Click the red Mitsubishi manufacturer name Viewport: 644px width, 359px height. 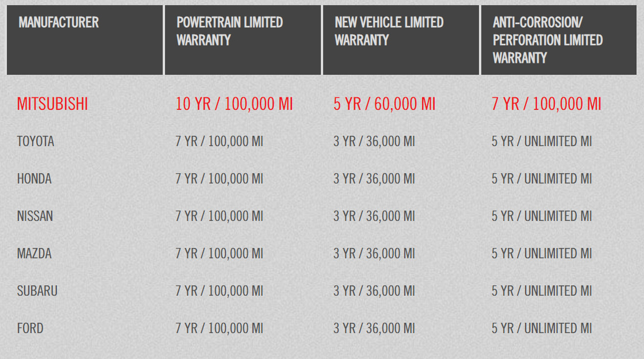(x=53, y=104)
